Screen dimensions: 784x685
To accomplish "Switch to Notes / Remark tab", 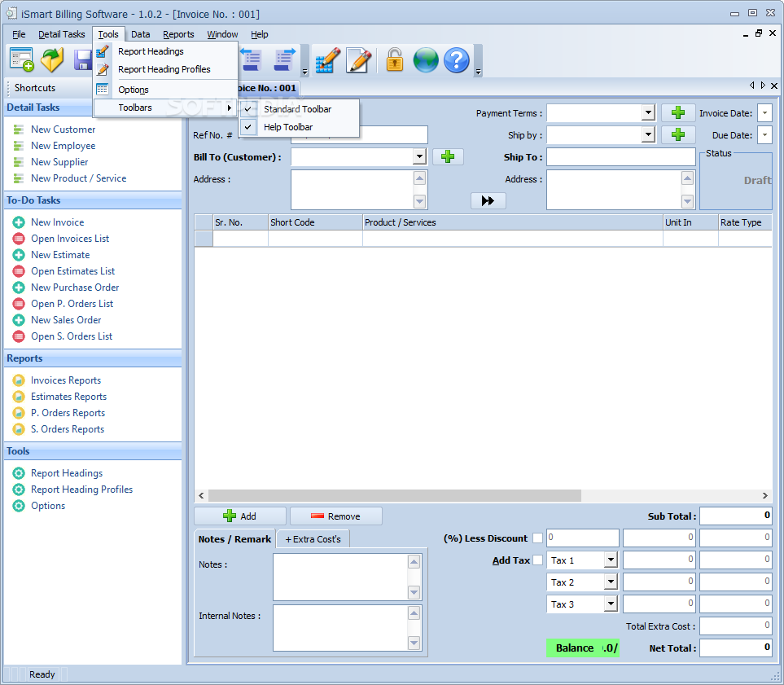I will coord(234,539).
